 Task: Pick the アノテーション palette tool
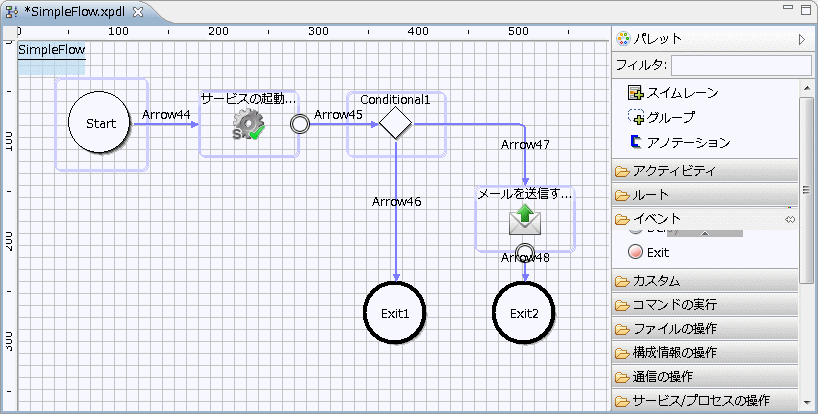tap(680, 142)
